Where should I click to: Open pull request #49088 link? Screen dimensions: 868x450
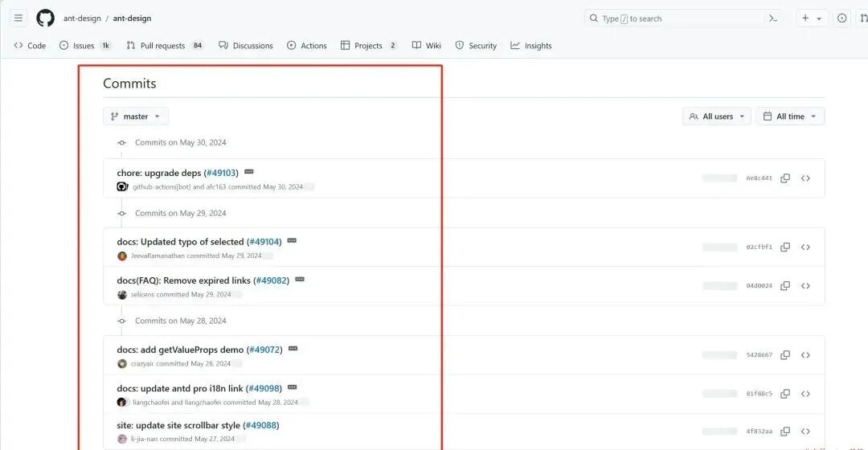point(261,426)
